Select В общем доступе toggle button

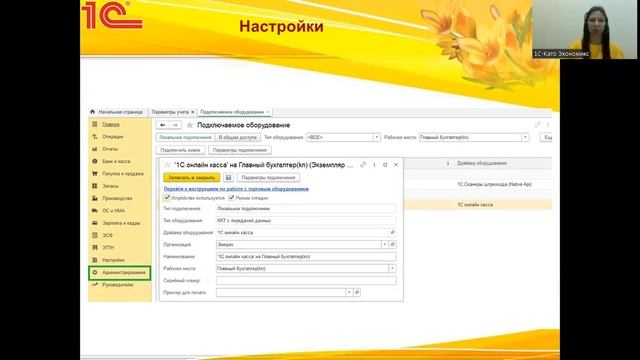238,138
